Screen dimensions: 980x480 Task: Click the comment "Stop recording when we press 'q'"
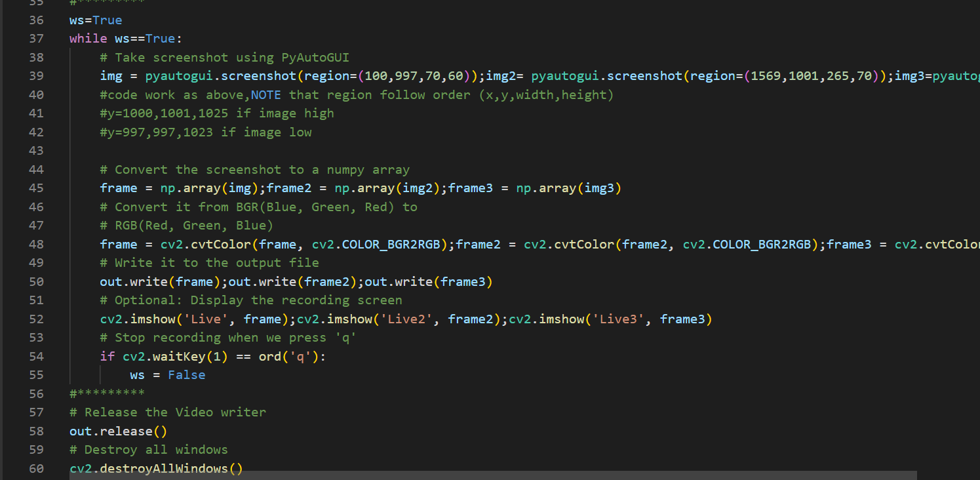coord(236,338)
